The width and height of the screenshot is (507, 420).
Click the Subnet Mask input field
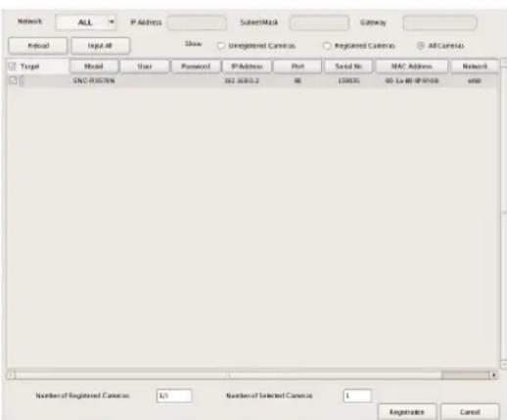pos(319,23)
